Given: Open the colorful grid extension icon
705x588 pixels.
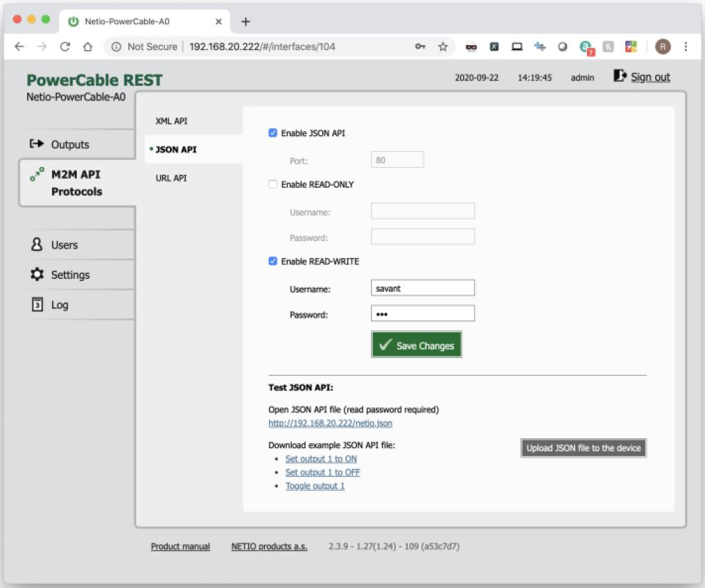Looking at the screenshot, I should coord(631,46).
